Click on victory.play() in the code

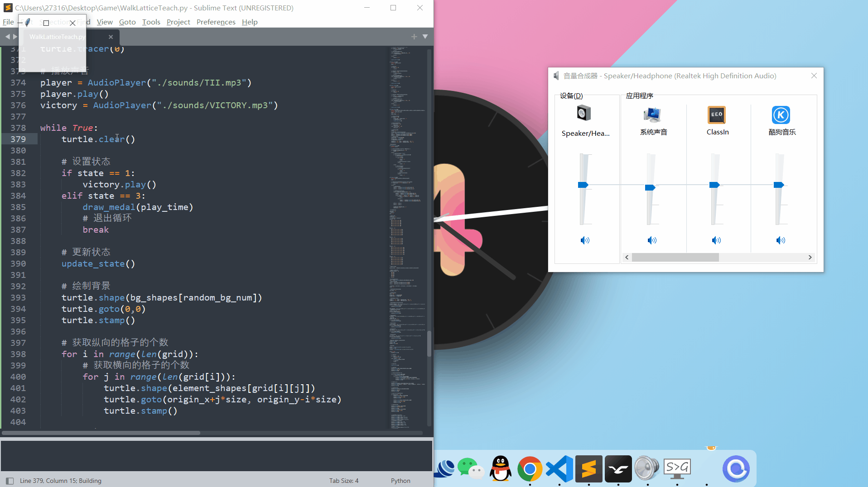pos(120,184)
